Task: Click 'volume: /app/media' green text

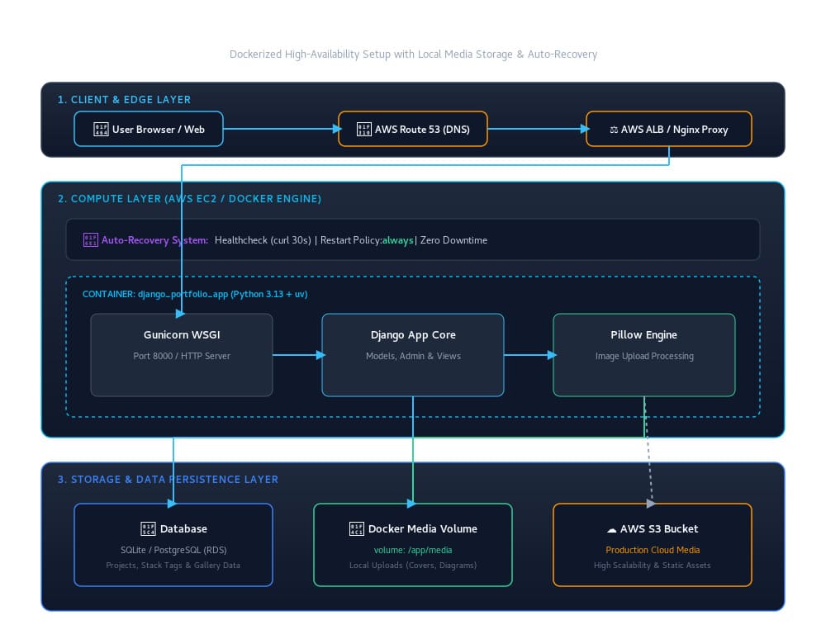Action: 413,550
